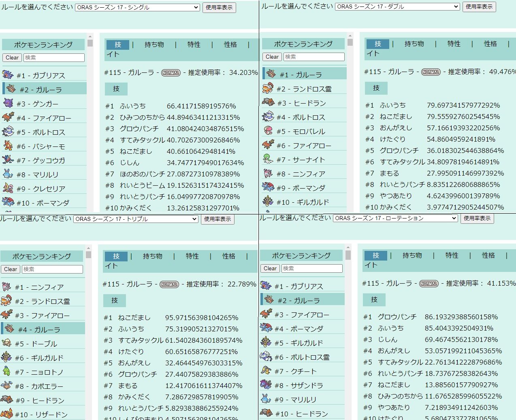Select the Gardevoir (サーナイト) icon

tap(268, 159)
